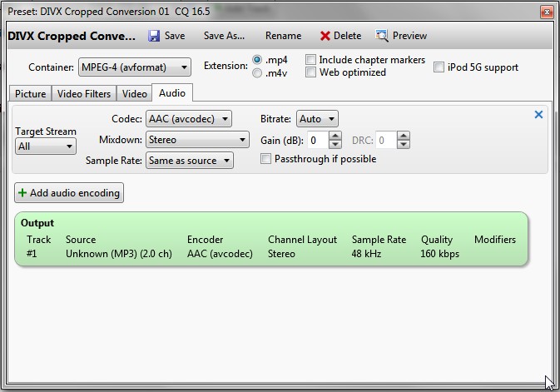Viewport: 560px width, 392px height.
Task: Click Save As... button
Action: [224, 36]
